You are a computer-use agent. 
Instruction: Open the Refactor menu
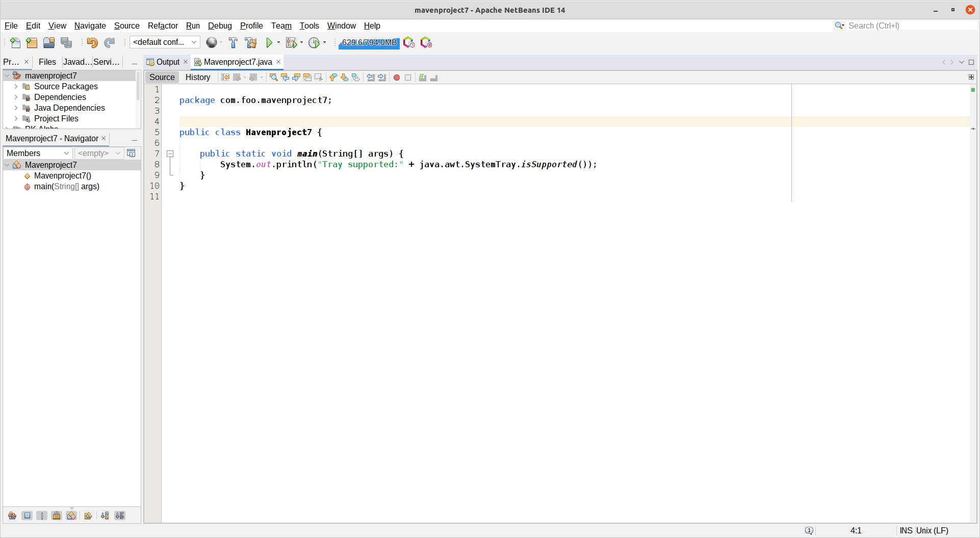pos(162,25)
